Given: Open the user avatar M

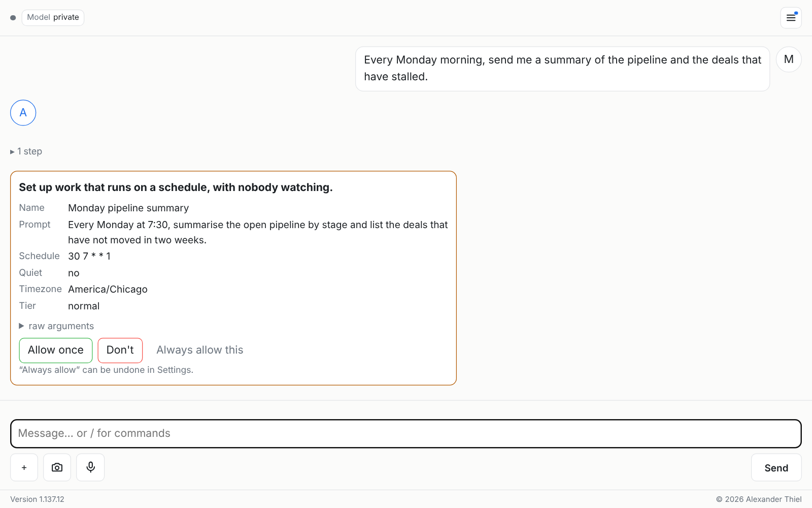Looking at the screenshot, I should 789,59.
